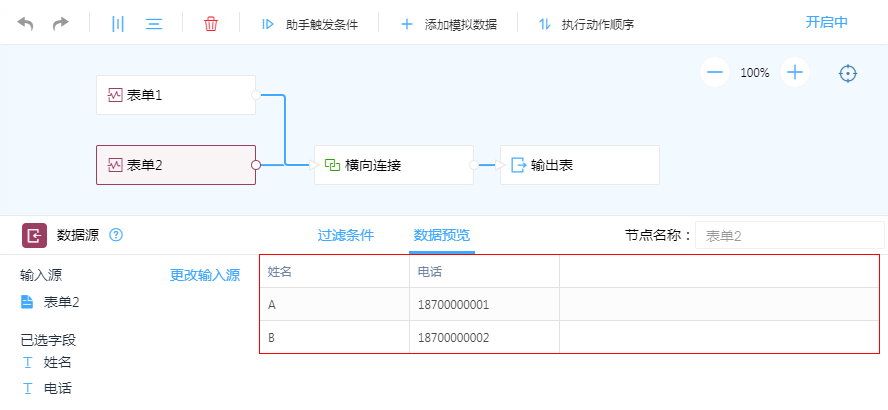Click the vertical align icon
The height and width of the screenshot is (410, 888).
click(x=118, y=23)
